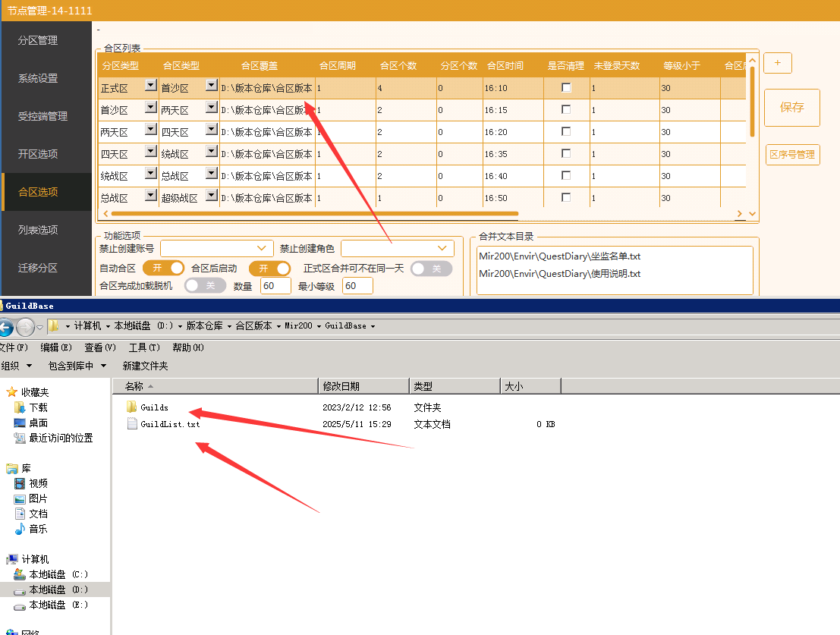The width and height of the screenshot is (840, 635).
Task: Click the back navigation arrow in Explorer
Action: [x=7, y=327]
